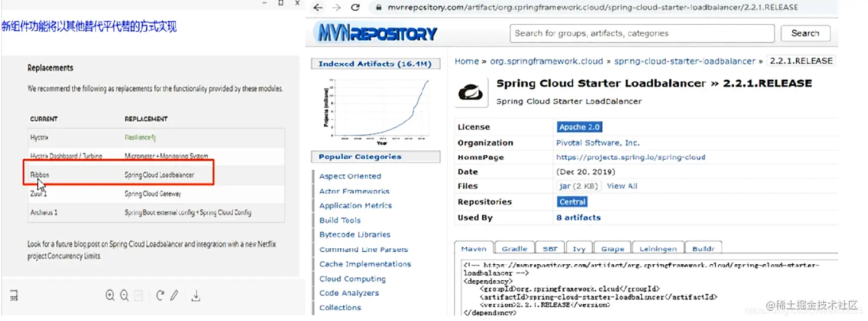This screenshot has width=868, height=321.
Task: Click the zoom in magnifier icon in image viewer
Action: pos(110,296)
